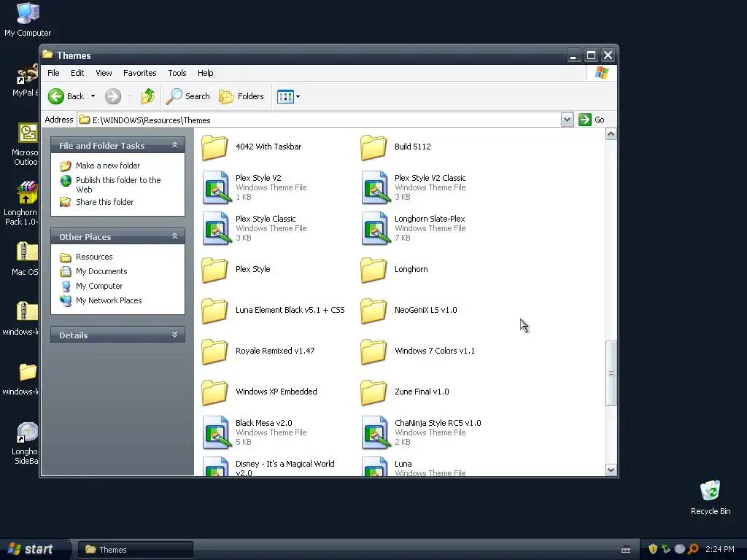747x560 pixels.
Task: Expand the address bar dropdown
Action: coord(567,120)
